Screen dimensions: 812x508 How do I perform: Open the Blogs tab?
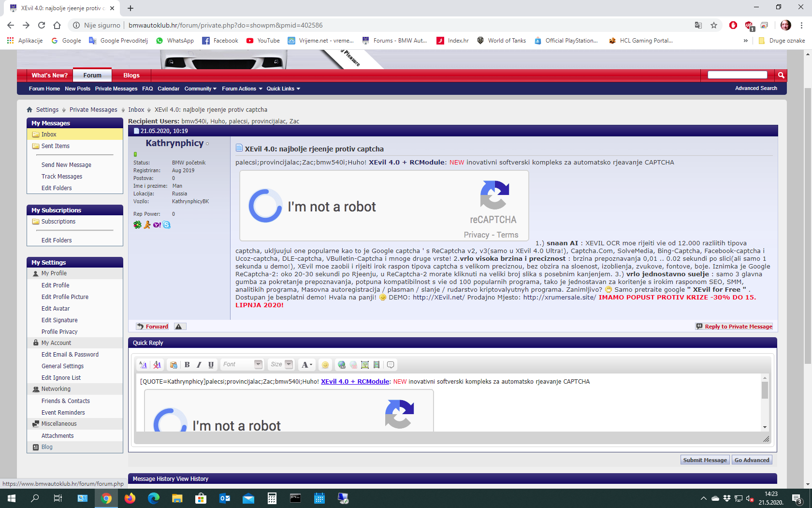coord(131,75)
